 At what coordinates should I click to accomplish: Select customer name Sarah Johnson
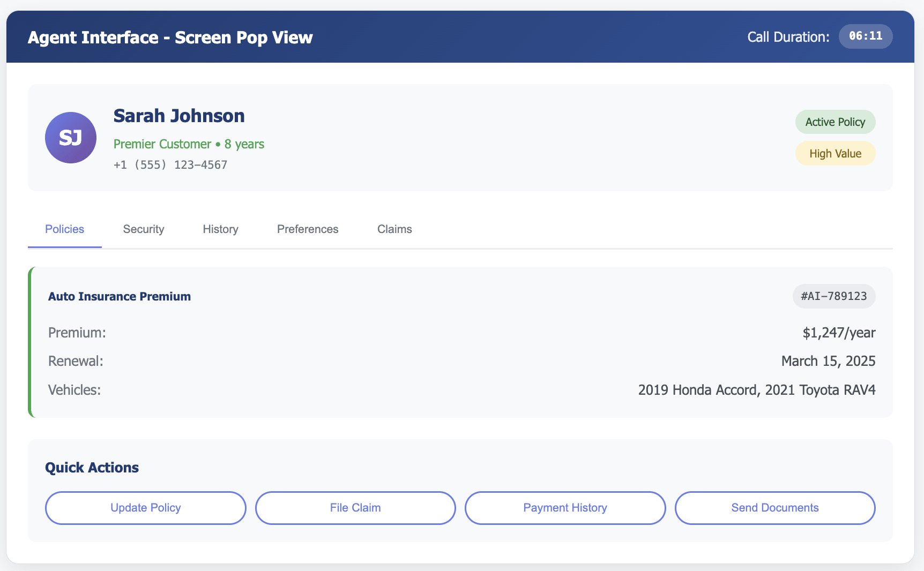(179, 116)
